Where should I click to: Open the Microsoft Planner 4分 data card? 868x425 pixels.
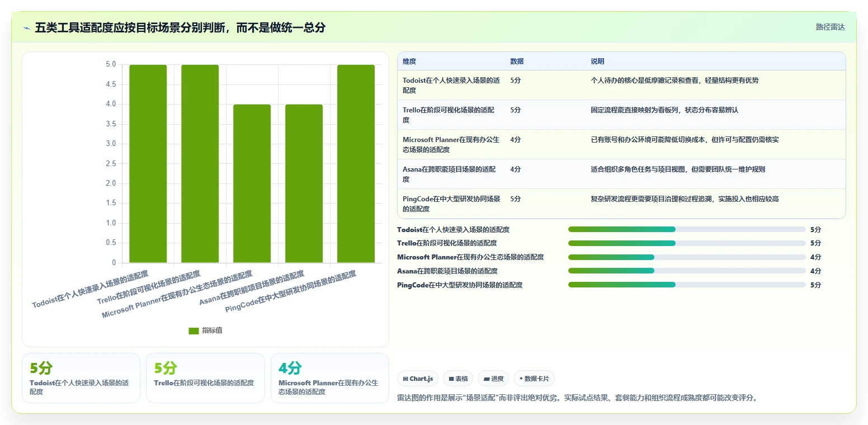330,378
